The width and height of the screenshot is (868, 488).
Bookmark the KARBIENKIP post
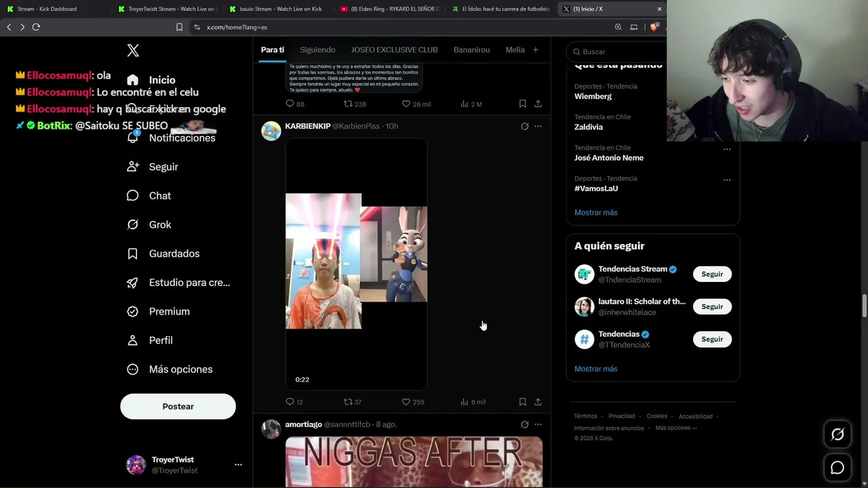[522, 402]
